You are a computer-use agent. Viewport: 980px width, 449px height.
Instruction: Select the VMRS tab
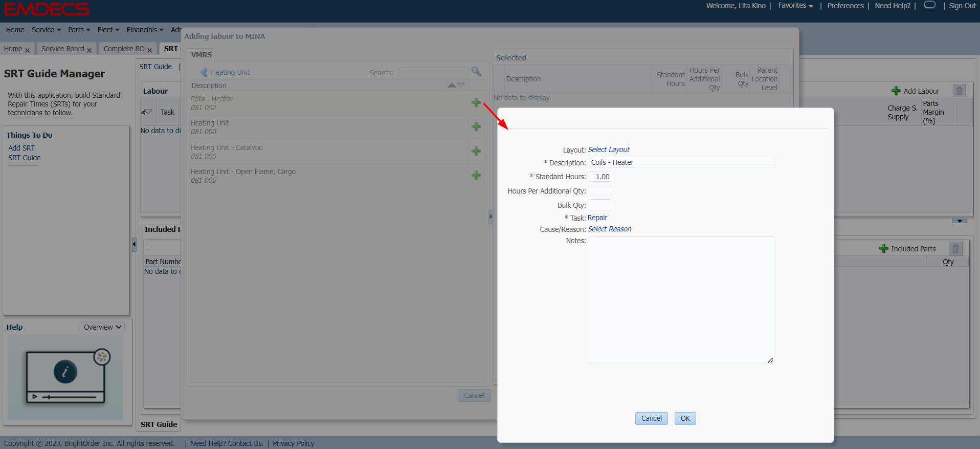pyautogui.click(x=201, y=55)
